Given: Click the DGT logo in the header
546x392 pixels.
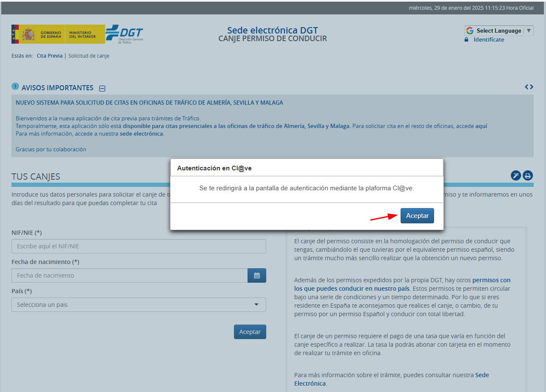Looking at the screenshot, I should (x=125, y=34).
